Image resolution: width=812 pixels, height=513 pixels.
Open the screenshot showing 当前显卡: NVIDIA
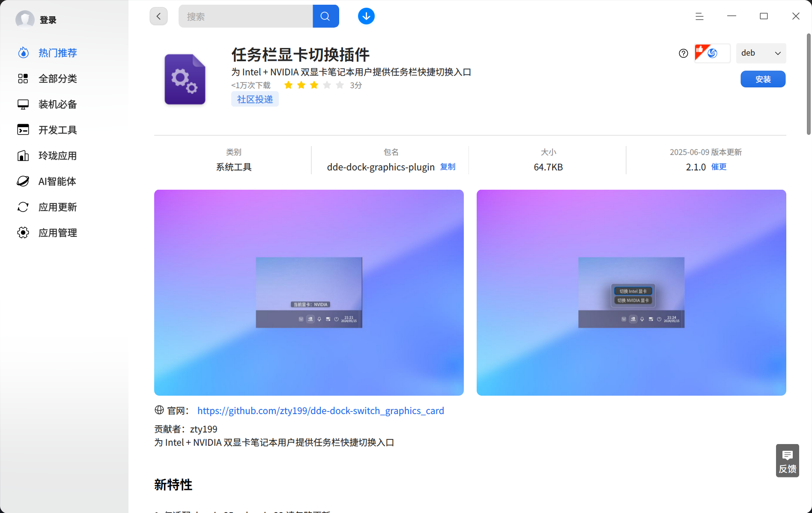tap(309, 292)
